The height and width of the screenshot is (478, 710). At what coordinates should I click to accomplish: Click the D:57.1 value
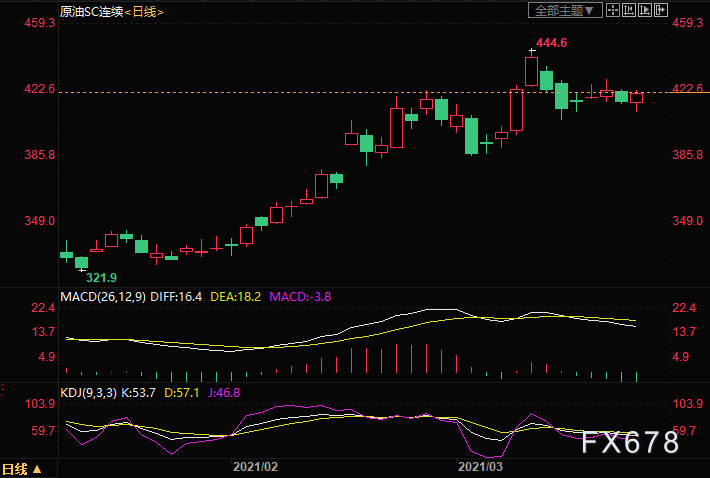(x=182, y=392)
